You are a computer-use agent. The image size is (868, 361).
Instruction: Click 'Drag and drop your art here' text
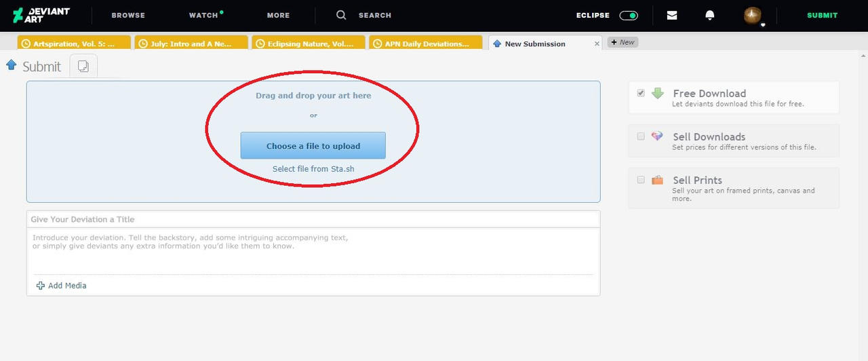313,96
